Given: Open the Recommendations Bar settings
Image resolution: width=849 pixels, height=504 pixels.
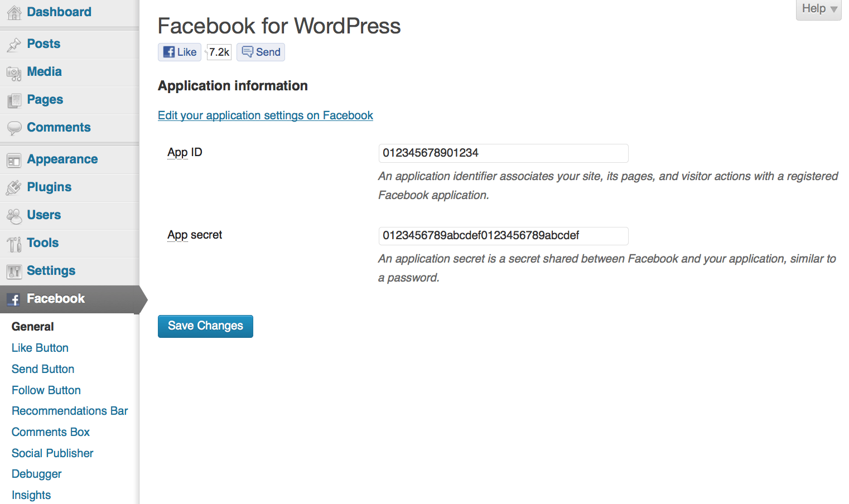Looking at the screenshot, I should point(70,411).
